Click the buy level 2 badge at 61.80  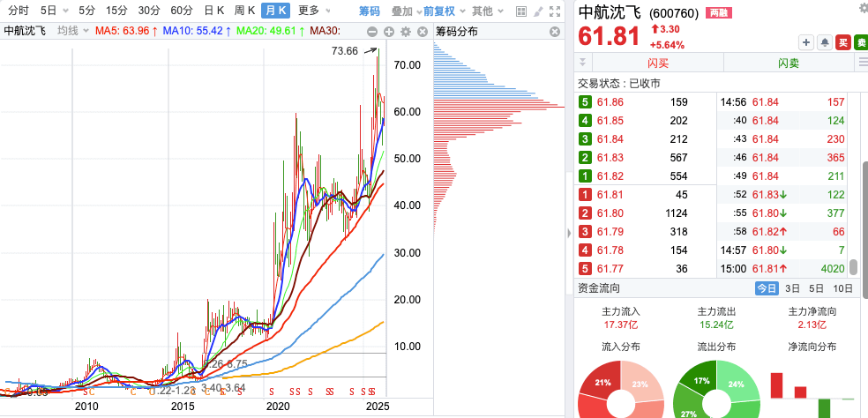pyautogui.click(x=585, y=213)
